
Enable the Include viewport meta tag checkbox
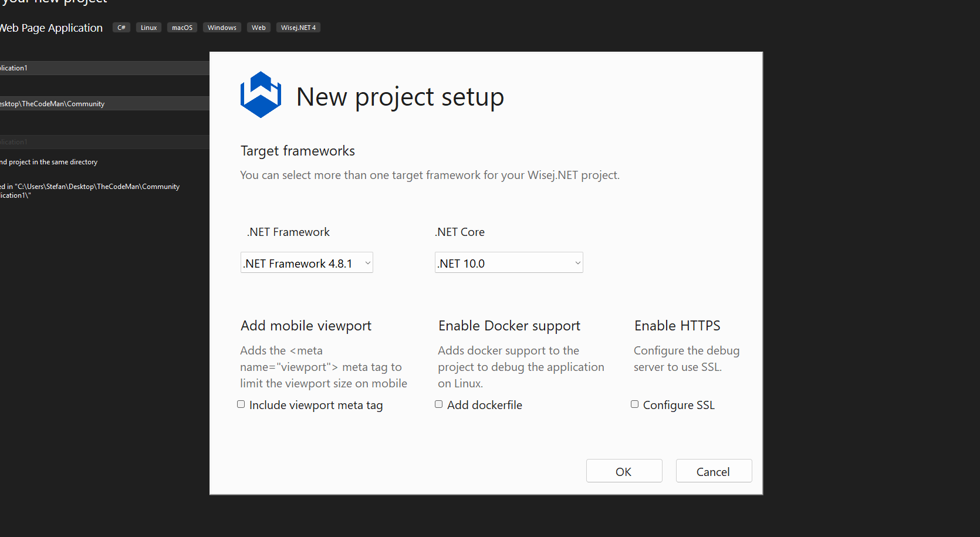tap(241, 404)
